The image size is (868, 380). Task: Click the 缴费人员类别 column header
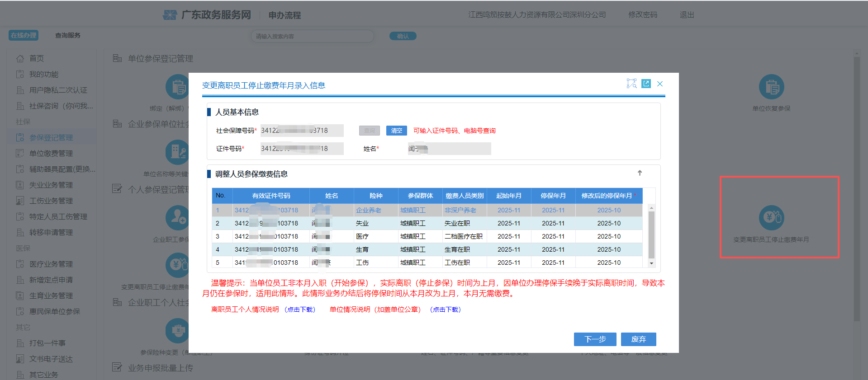click(465, 196)
